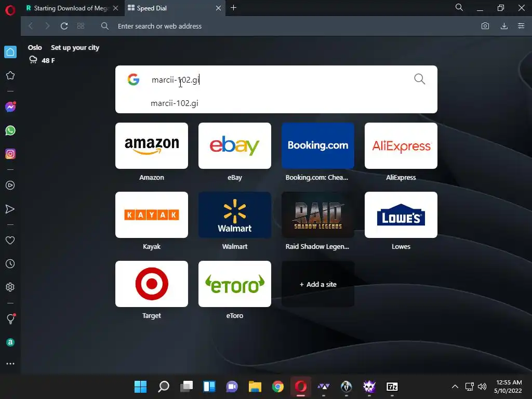Screen dimensions: 532x399
Task: Open File Explorer from taskbar
Action: [x=255, y=387]
